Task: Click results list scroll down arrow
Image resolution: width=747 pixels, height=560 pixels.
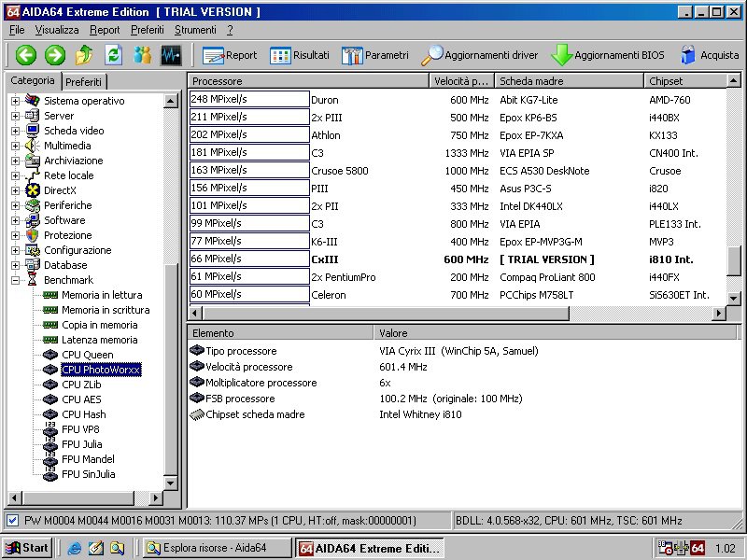Action: coord(734,297)
